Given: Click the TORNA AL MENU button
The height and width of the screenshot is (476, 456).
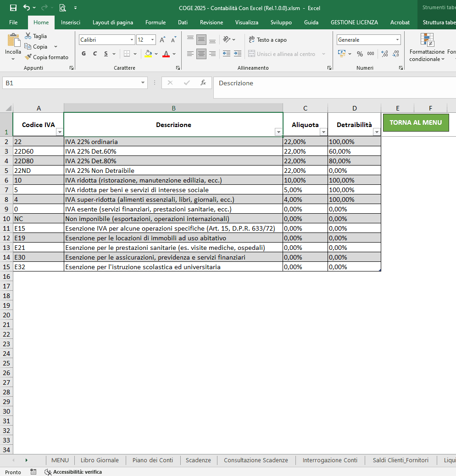Looking at the screenshot, I should [416, 122].
